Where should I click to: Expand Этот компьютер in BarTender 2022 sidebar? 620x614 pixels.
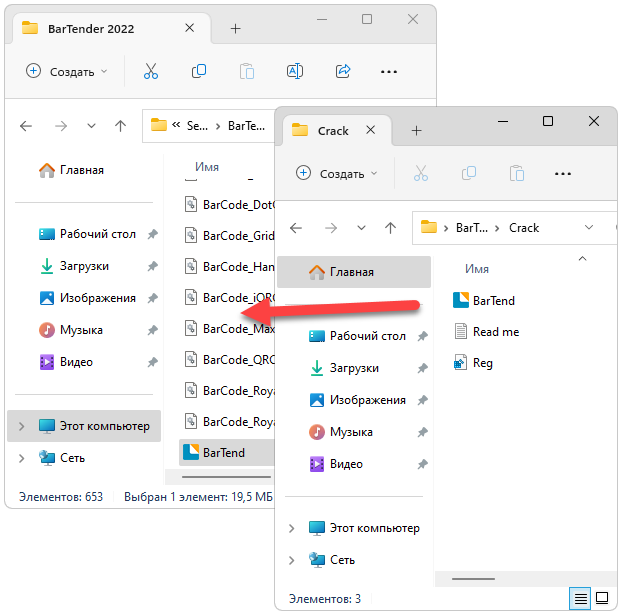[x=22, y=426]
